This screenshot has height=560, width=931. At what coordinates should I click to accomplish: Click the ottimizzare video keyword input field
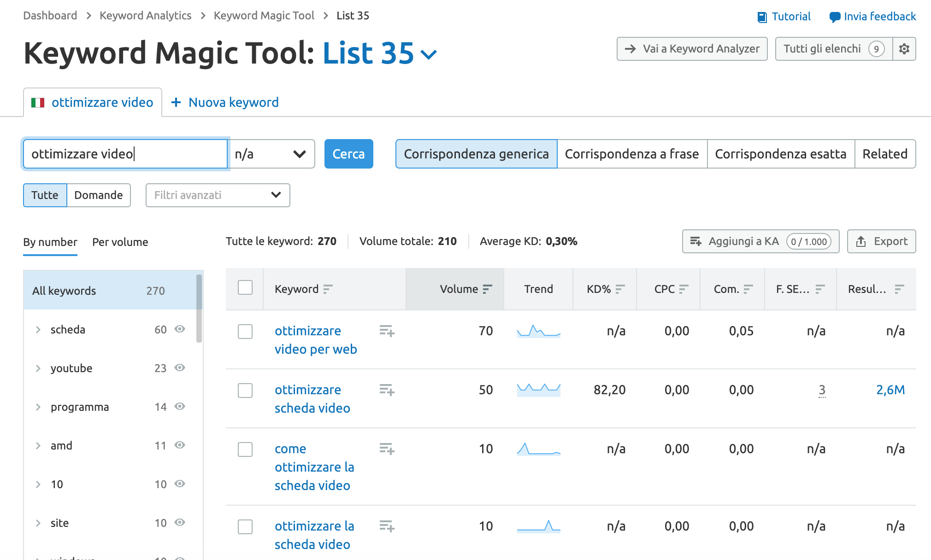tap(126, 153)
